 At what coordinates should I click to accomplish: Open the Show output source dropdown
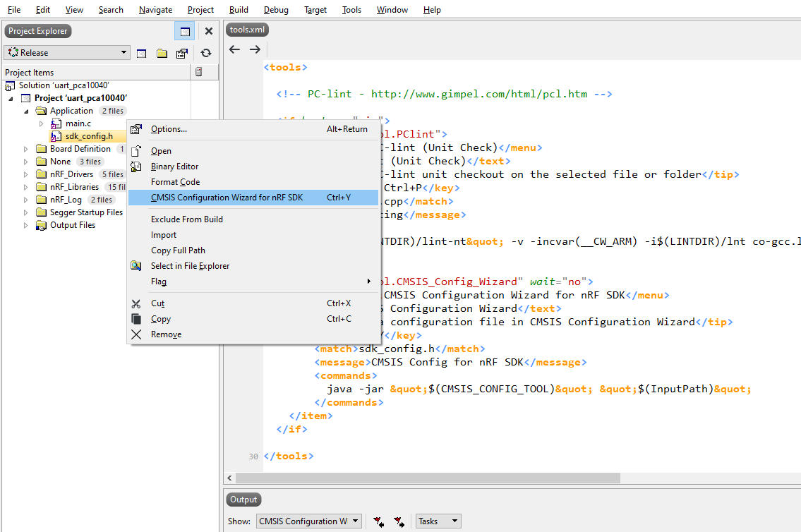click(x=309, y=521)
